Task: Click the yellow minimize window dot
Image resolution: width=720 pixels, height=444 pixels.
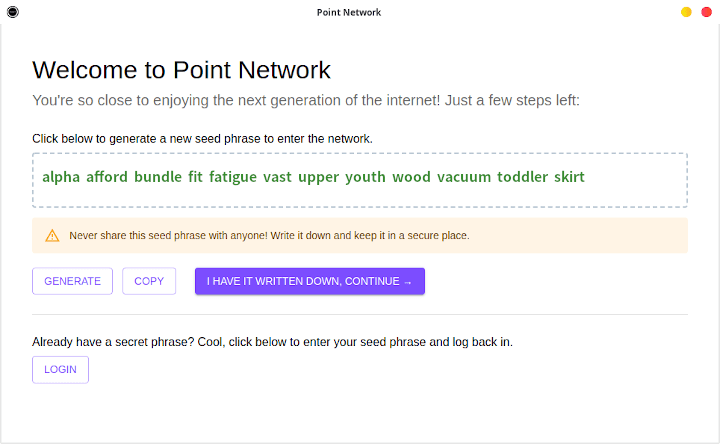Action: pyautogui.click(x=686, y=12)
